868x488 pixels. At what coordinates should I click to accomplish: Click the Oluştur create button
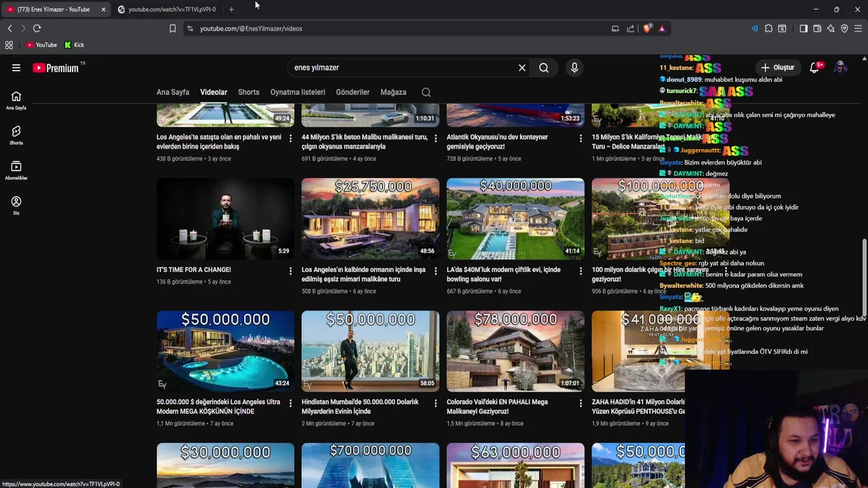coord(777,68)
